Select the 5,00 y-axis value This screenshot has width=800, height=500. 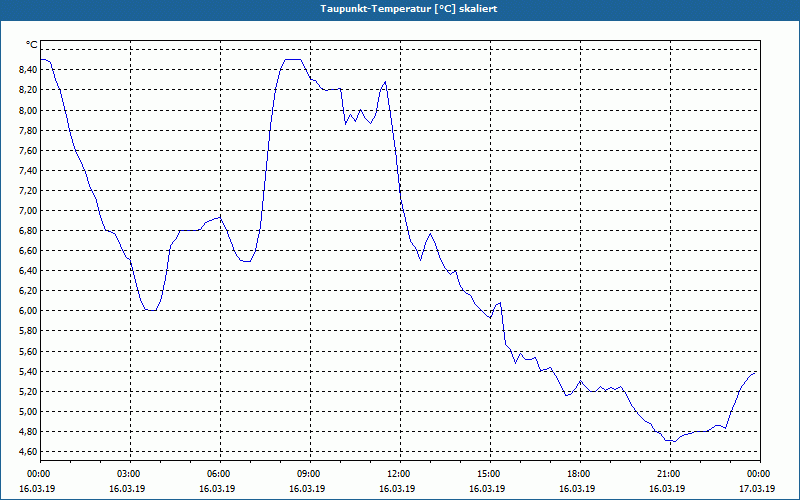[x=28, y=412]
